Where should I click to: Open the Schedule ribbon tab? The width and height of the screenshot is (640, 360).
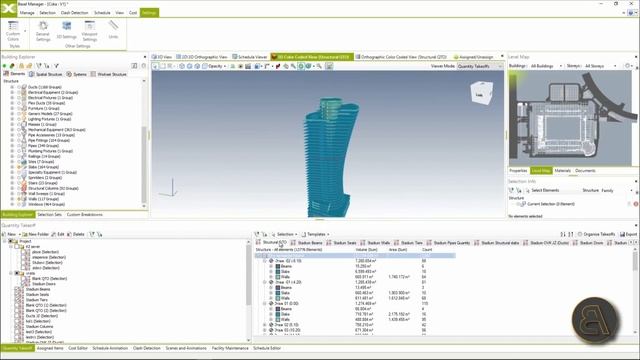[102, 13]
